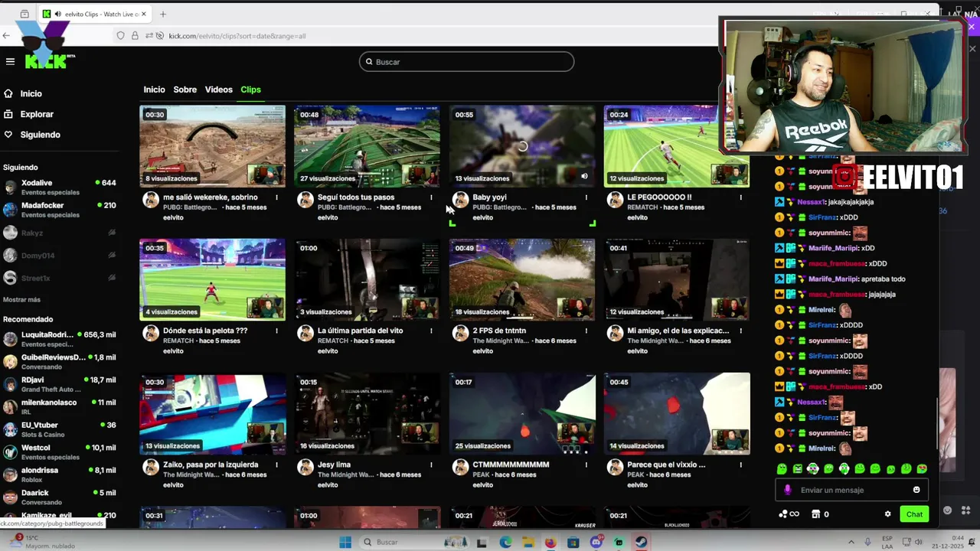Click the Buscar search field on Kick
Screen dimensions: 980x551
tap(466, 62)
